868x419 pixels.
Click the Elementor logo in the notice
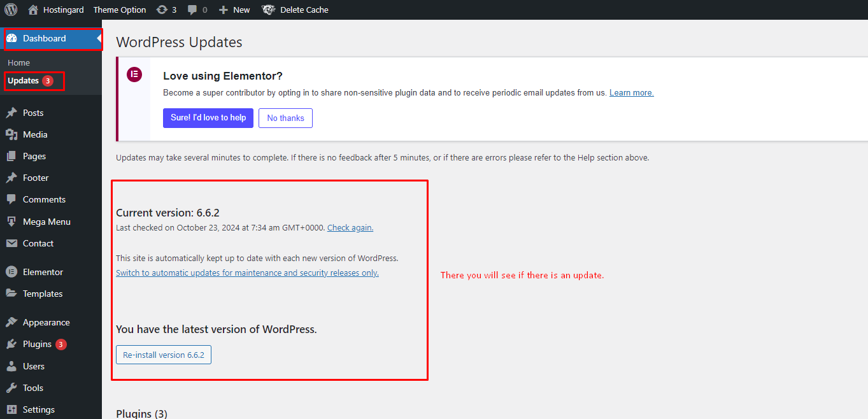point(134,75)
